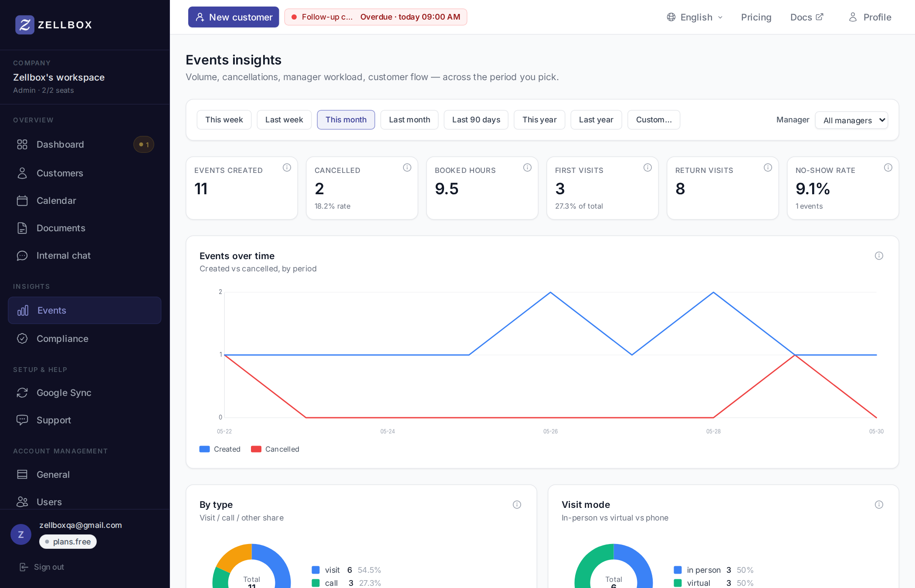Open Dashboard via its grid icon
915x588 pixels.
[x=22, y=145]
